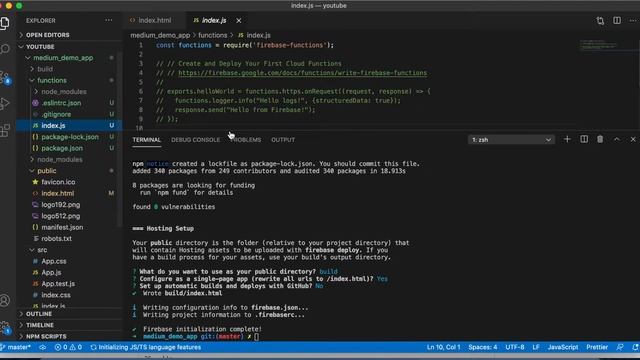
Task: Open the Run and Debug view icon
Action: (5, 104)
